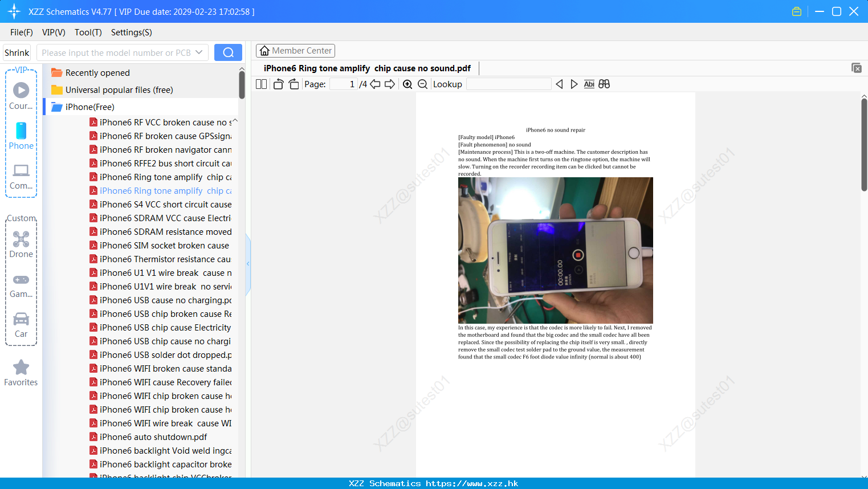
Task: Close the open PDF document tab
Action: point(857,68)
